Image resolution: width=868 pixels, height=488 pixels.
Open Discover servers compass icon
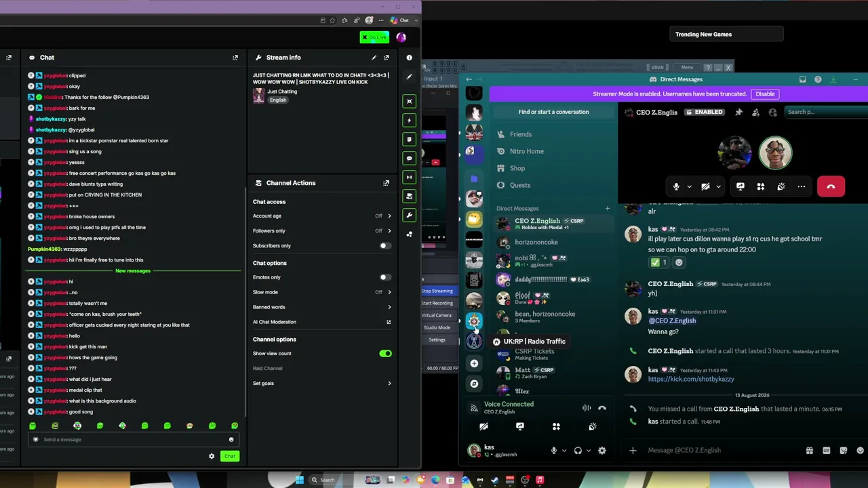pyautogui.click(x=474, y=384)
